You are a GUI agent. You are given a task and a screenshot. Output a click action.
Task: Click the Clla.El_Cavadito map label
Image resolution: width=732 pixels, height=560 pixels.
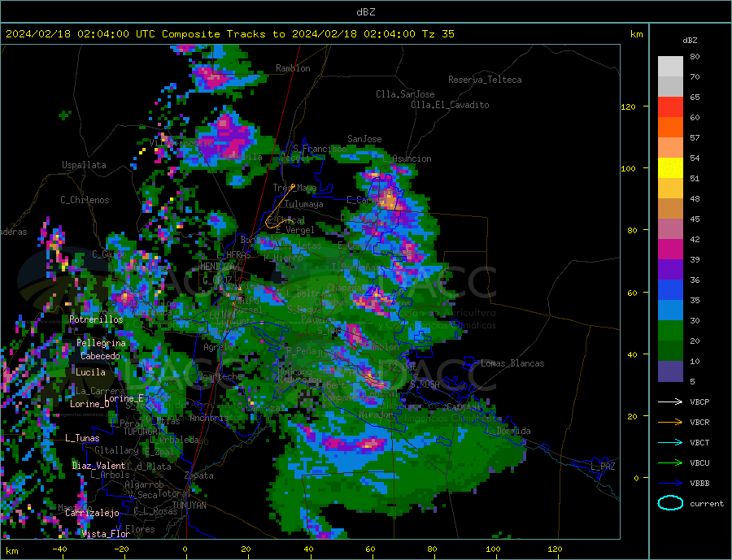(x=450, y=105)
